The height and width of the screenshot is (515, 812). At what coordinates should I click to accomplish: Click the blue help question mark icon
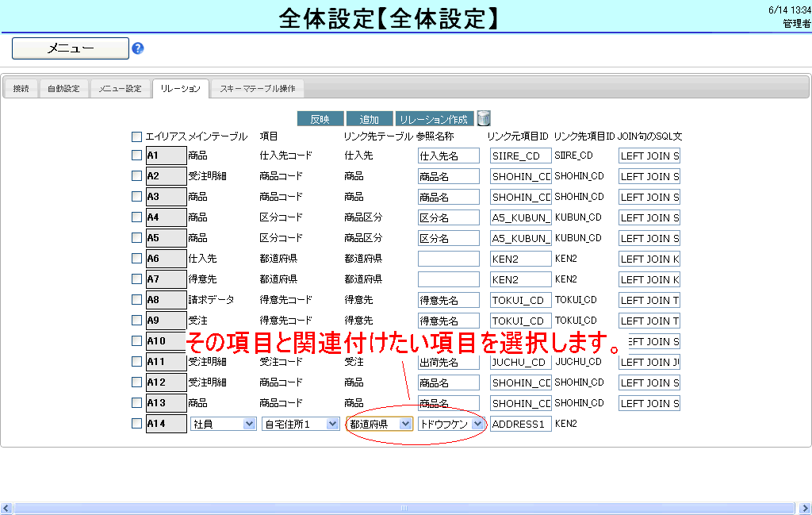pyautogui.click(x=138, y=48)
